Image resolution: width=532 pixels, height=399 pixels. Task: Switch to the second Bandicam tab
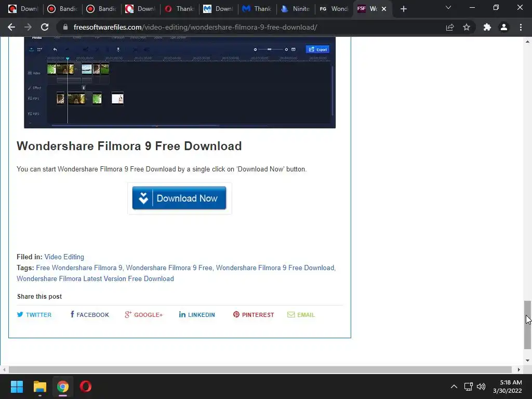[101, 9]
